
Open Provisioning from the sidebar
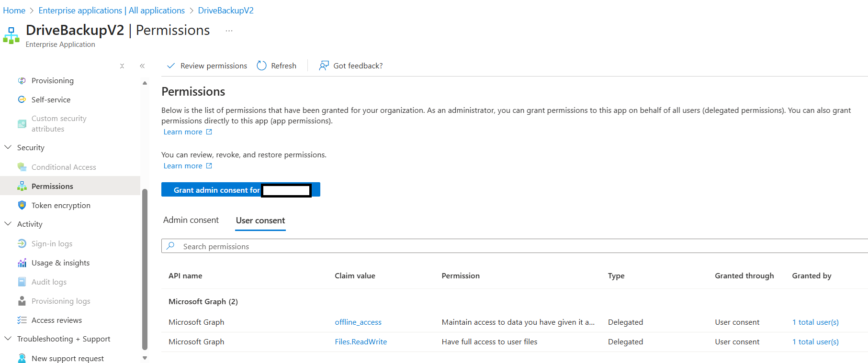(52, 81)
